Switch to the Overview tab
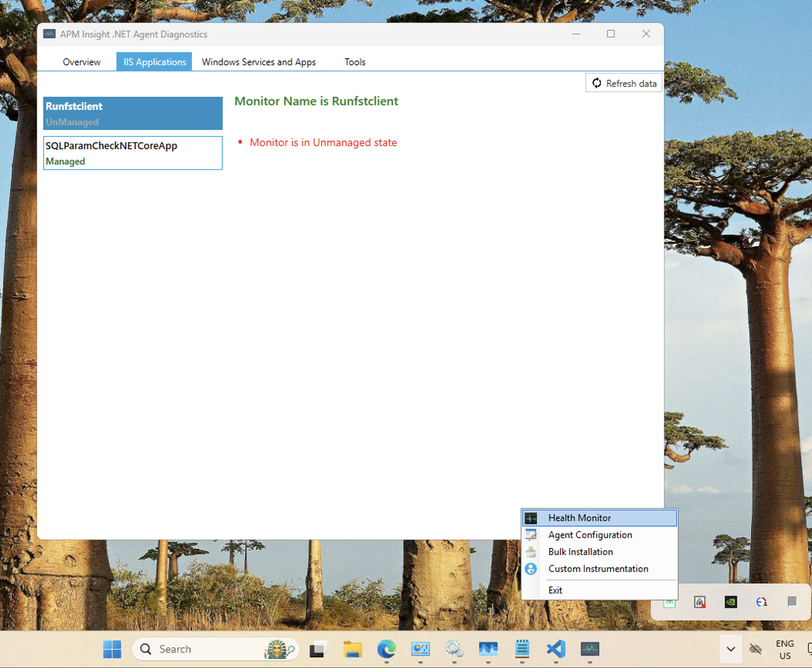This screenshot has width=812, height=668. click(82, 62)
